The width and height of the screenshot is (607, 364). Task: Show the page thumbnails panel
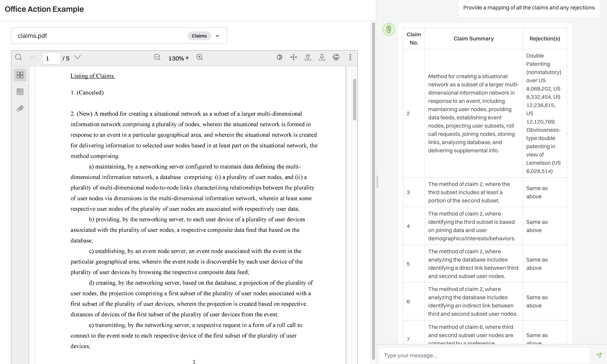coord(20,75)
